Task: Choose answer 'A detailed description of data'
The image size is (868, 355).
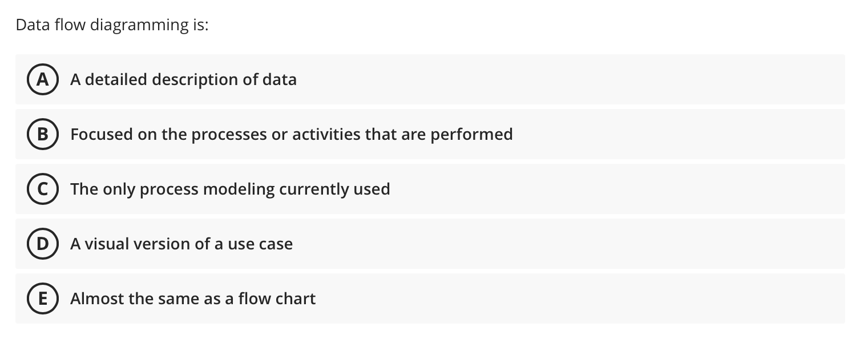Action: click(x=183, y=79)
